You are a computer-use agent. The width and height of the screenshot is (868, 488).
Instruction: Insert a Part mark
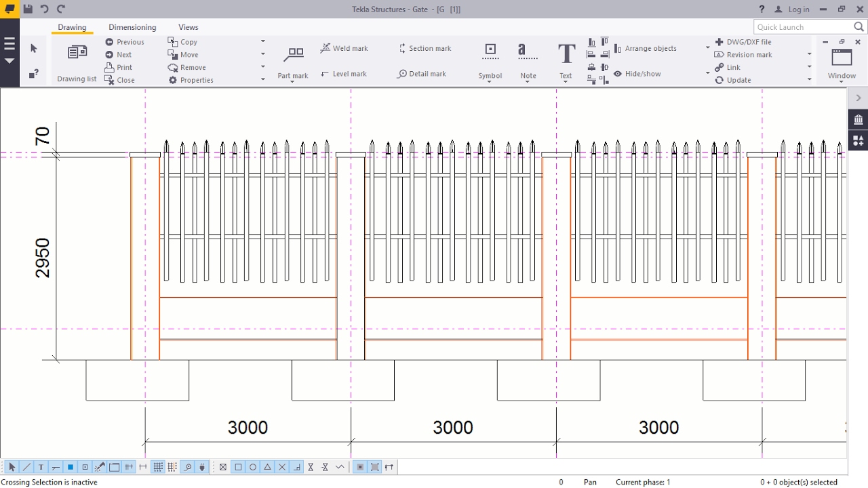[293, 62]
